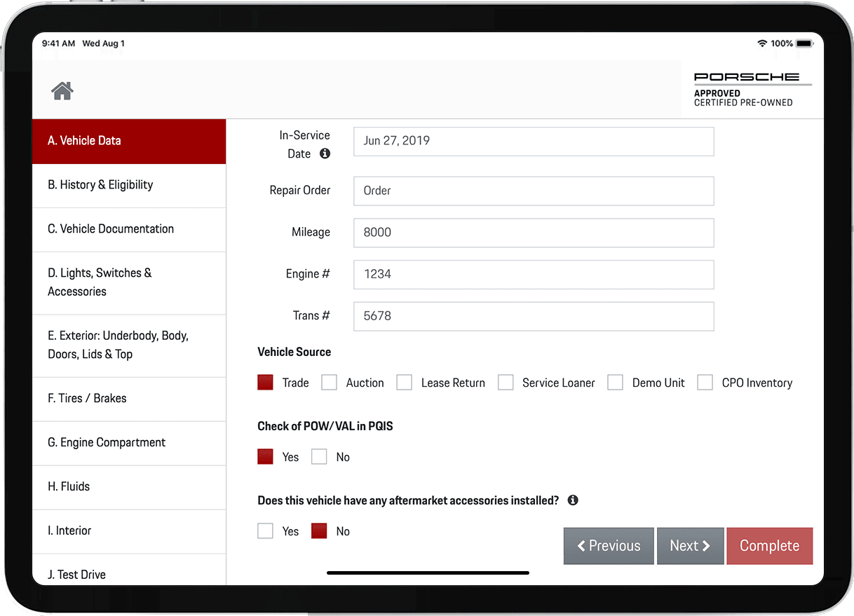
Task: Select No for POW/VAL check
Action: tap(319, 457)
